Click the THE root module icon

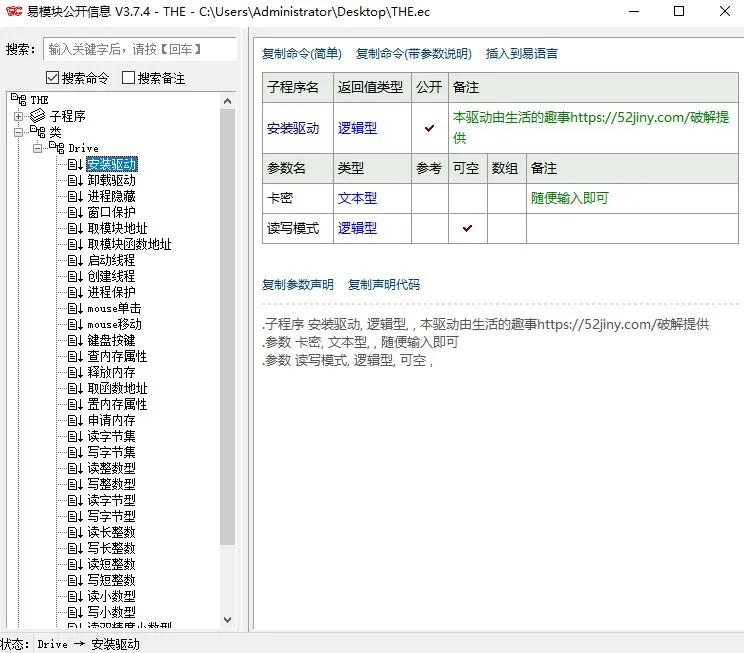click(19, 100)
